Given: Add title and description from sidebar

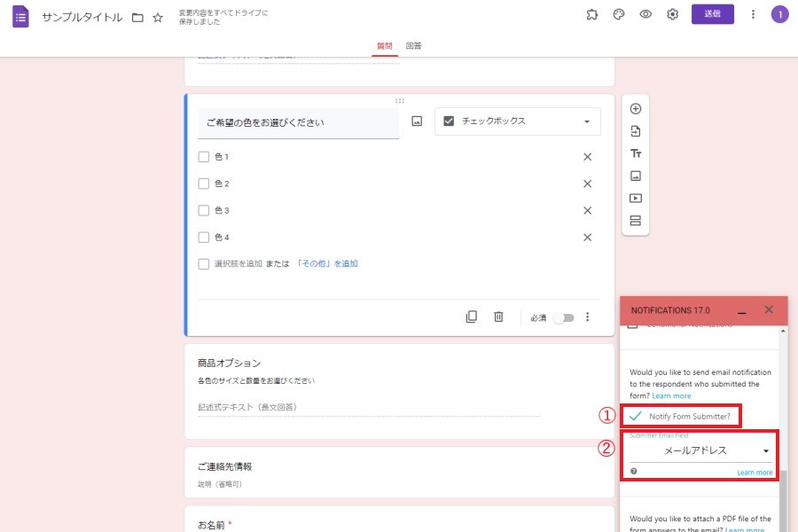Looking at the screenshot, I should pyautogui.click(x=635, y=153).
